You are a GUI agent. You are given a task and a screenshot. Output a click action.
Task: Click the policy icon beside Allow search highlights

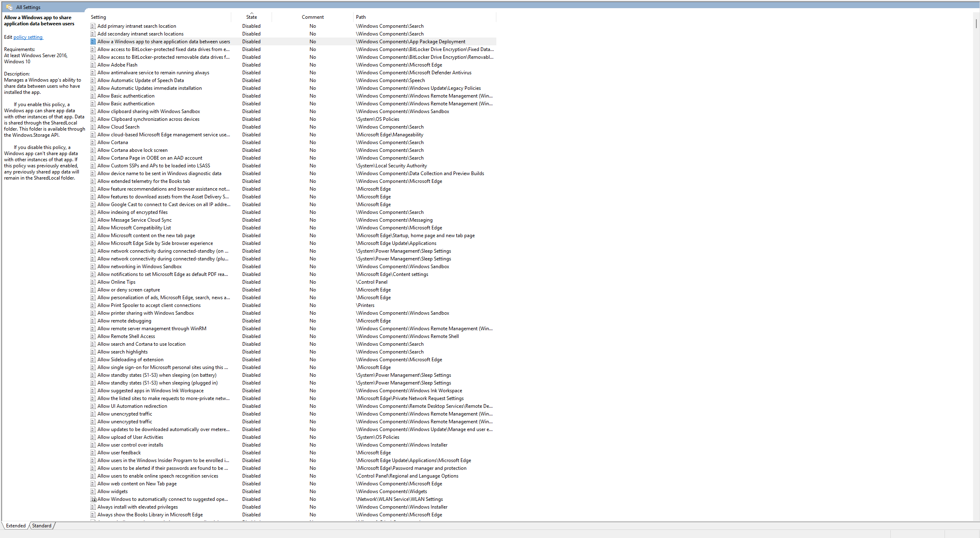93,352
